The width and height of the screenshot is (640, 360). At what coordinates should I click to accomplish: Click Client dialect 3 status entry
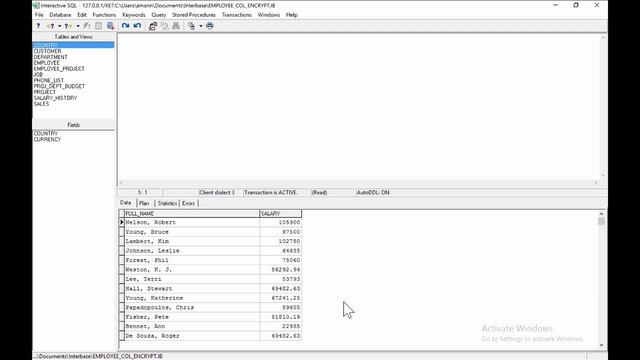coord(217,192)
